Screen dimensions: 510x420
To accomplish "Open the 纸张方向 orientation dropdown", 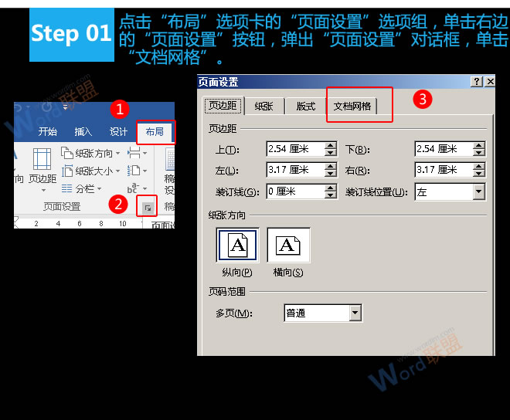I will point(90,153).
